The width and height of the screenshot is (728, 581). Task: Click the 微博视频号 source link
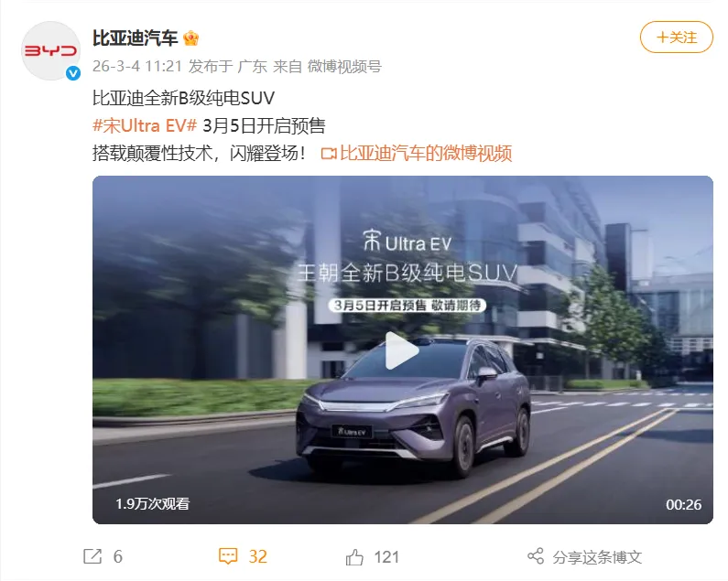point(344,67)
